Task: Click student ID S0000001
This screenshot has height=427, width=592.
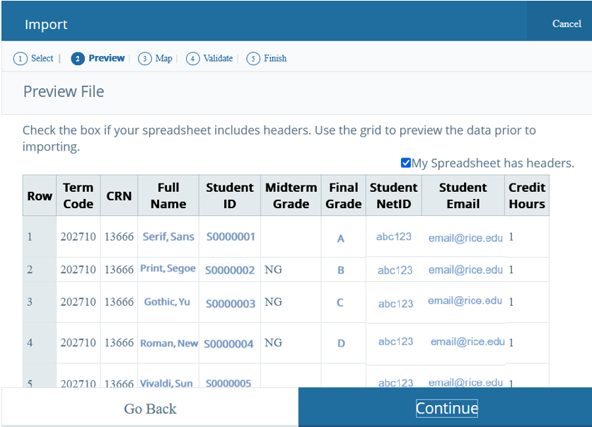Action: point(231,237)
